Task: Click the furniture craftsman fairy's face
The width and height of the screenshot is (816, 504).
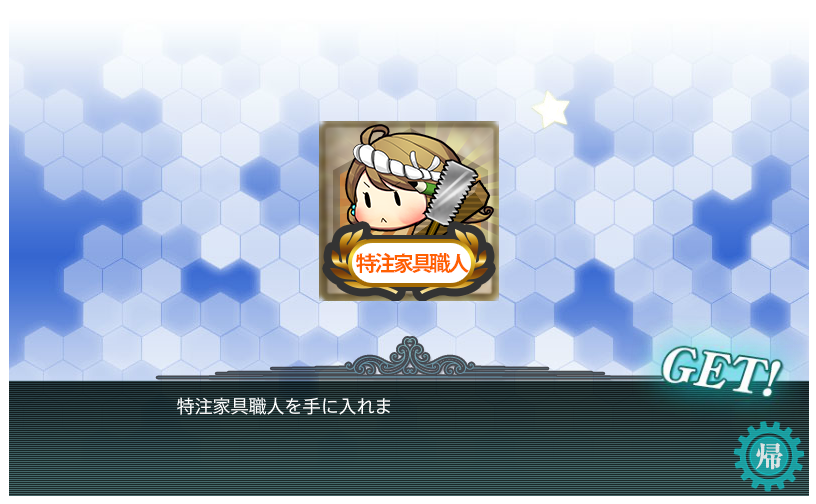Action: 389,201
